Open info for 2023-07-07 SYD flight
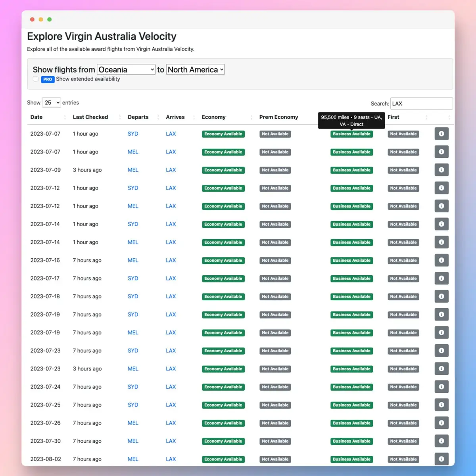 [441, 134]
